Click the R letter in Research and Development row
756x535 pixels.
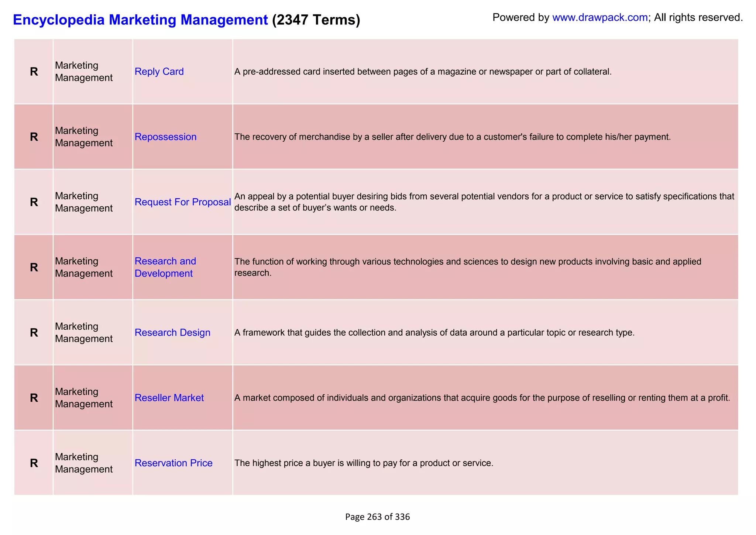(34, 267)
